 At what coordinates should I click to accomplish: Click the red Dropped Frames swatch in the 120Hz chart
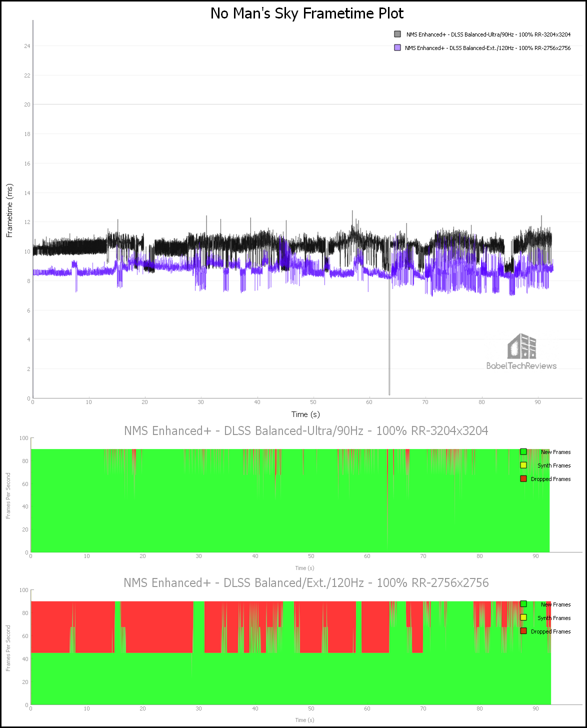click(x=523, y=631)
